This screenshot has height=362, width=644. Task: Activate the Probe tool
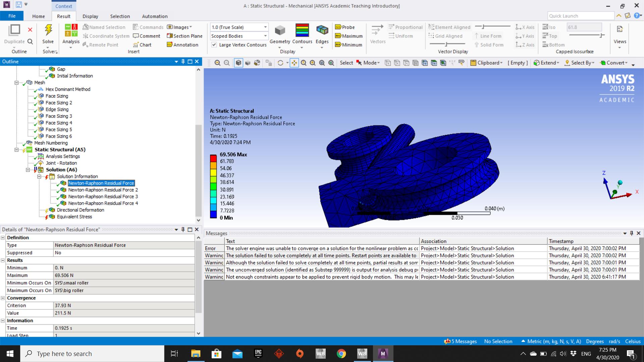click(345, 27)
